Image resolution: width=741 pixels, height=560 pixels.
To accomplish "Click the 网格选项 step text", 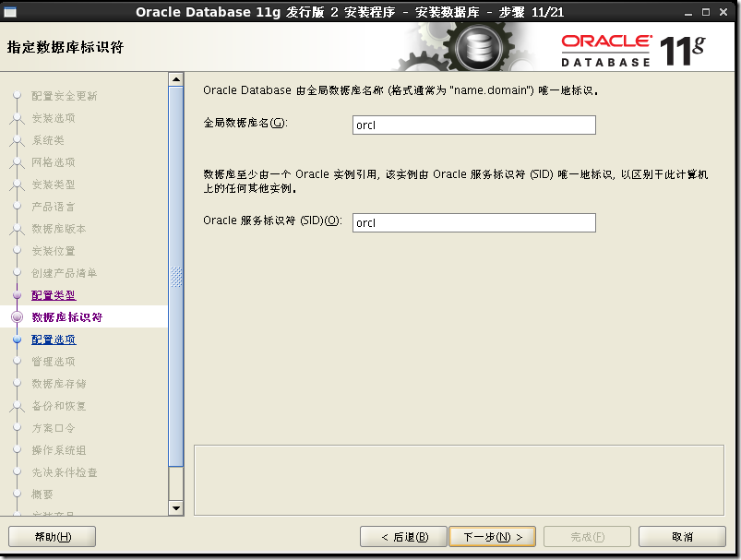I will [x=54, y=162].
